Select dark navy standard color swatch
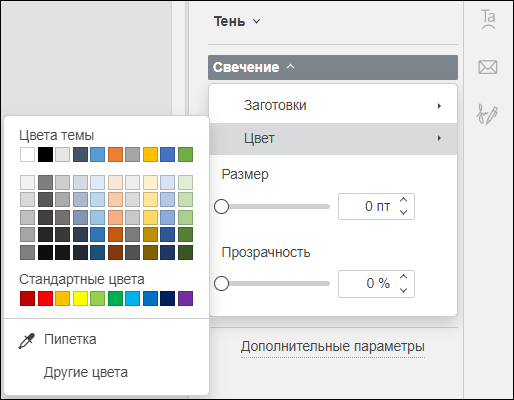This screenshot has width=514, height=400. [x=167, y=298]
